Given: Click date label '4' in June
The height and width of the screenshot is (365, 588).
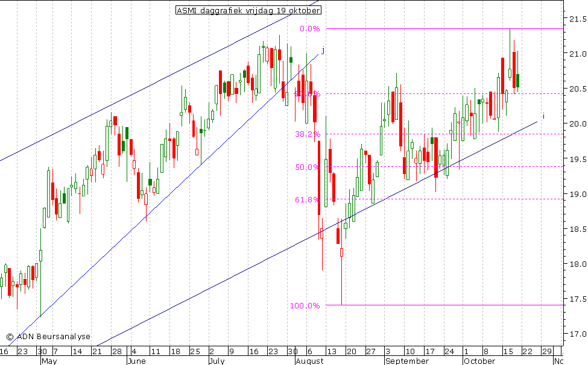Looking at the screenshot, I should point(135,352).
